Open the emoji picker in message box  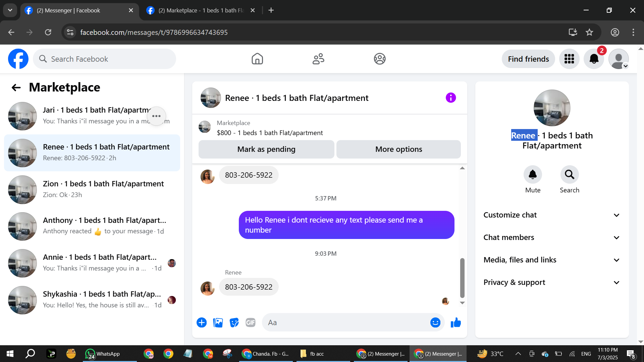pyautogui.click(x=435, y=322)
